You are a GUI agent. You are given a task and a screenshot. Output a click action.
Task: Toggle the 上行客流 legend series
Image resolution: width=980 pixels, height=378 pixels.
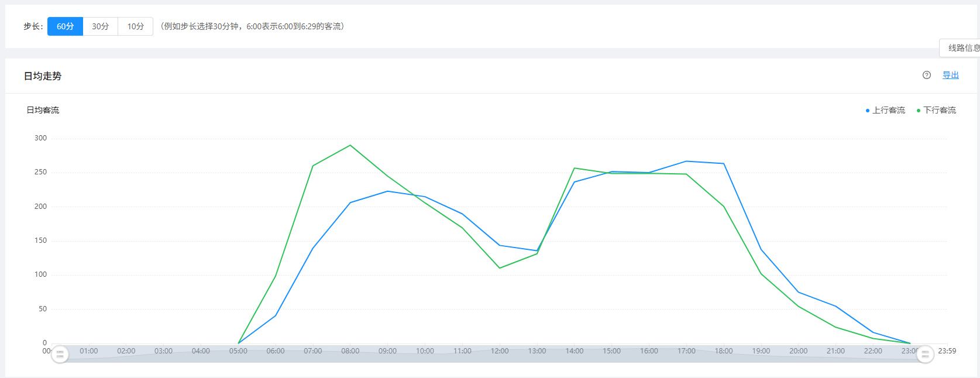pyautogui.click(x=885, y=110)
